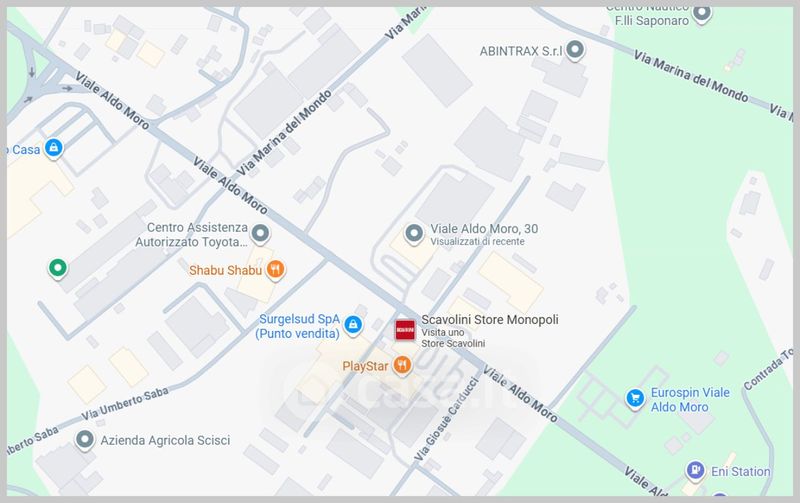Open the red Scavolini Store logo marker
800x503 pixels.
point(406,330)
